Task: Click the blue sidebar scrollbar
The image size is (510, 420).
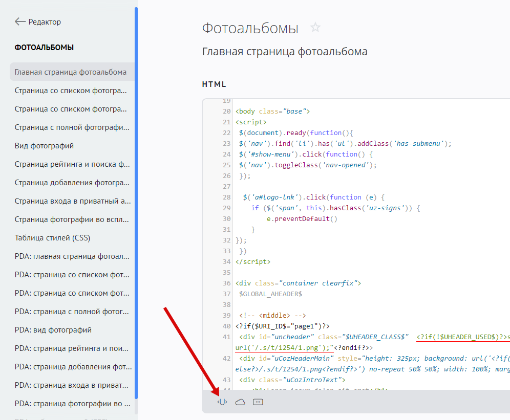Action: pos(136,205)
